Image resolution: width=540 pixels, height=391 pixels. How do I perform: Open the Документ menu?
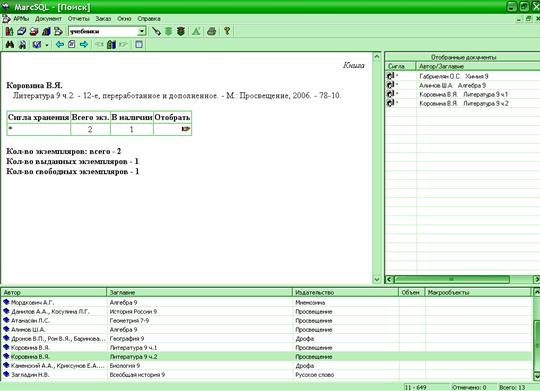pos(48,19)
